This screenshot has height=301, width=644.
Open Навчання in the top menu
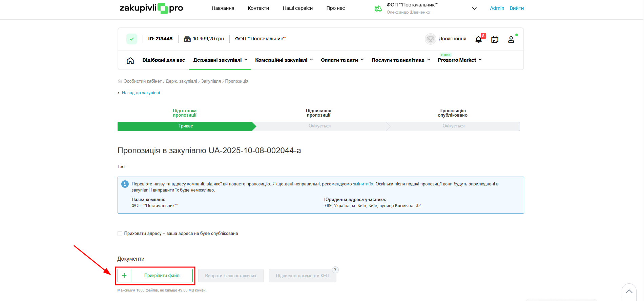coord(223,8)
